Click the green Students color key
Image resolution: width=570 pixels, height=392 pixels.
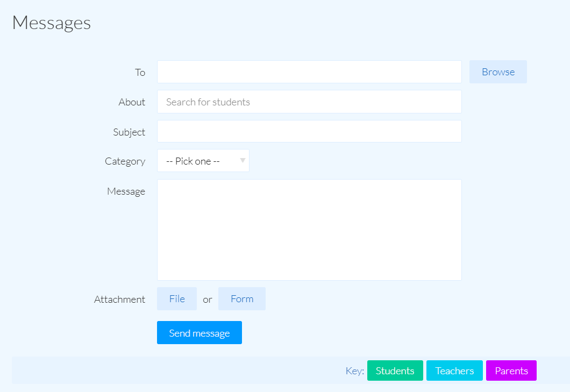tap(395, 370)
